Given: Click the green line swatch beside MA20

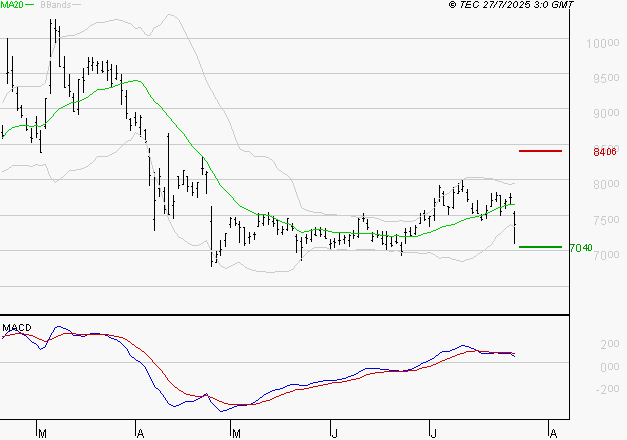Looking at the screenshot, I should (x=30, y=5).
